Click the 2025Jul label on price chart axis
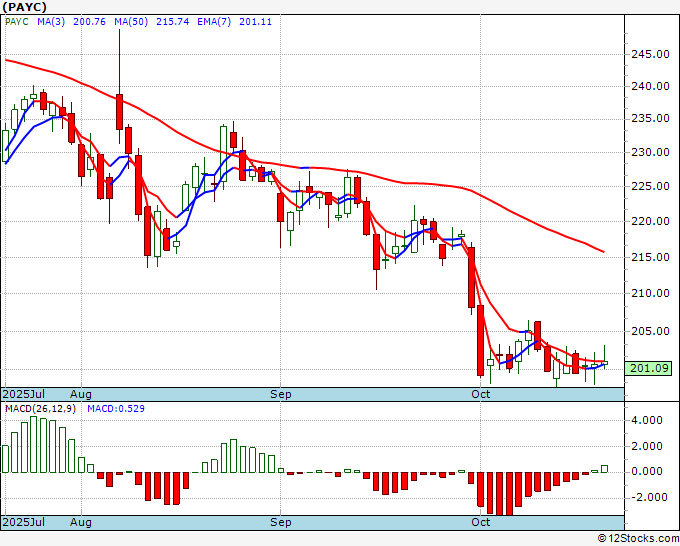Image resolution: width=680 pixels, height=546 pixels. 24,394
